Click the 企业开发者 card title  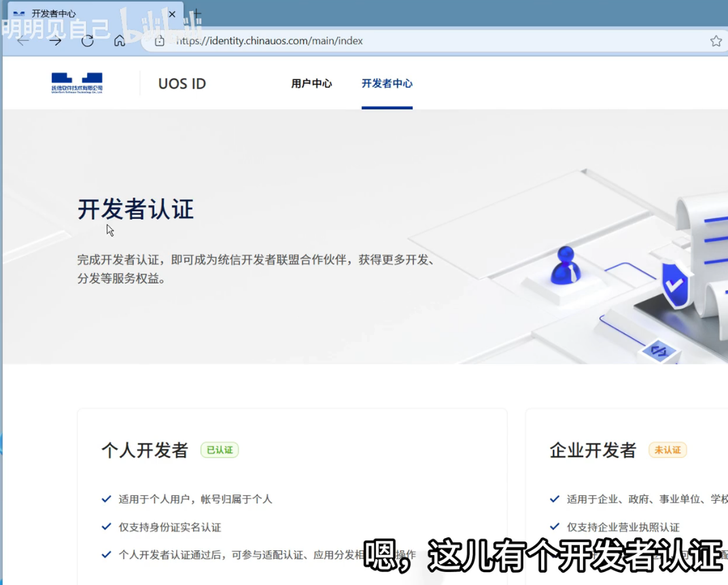click(x=593, y=450)
